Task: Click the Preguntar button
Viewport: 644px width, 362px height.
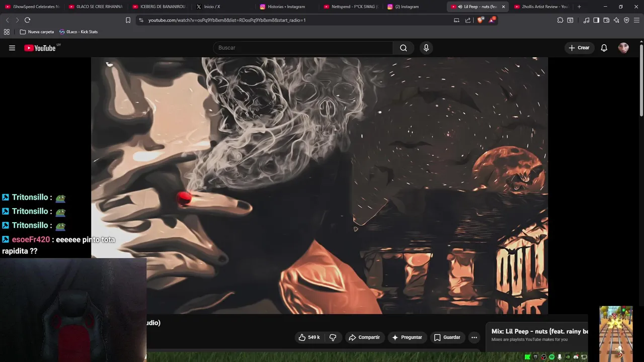Action: coord(407,337)
